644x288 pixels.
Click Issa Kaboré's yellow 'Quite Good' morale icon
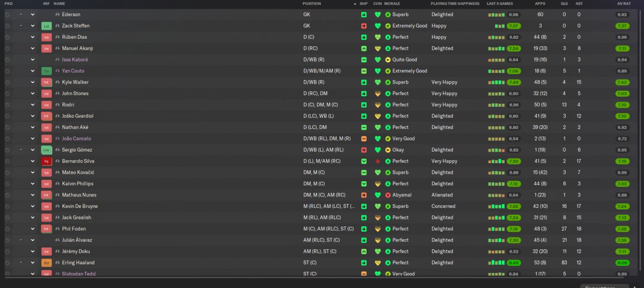pyautogui.click(x=388, y=59)
